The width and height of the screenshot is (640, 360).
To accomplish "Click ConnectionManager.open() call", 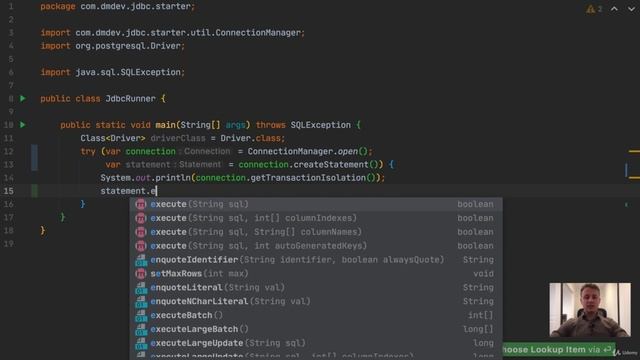I will (308, 151).
